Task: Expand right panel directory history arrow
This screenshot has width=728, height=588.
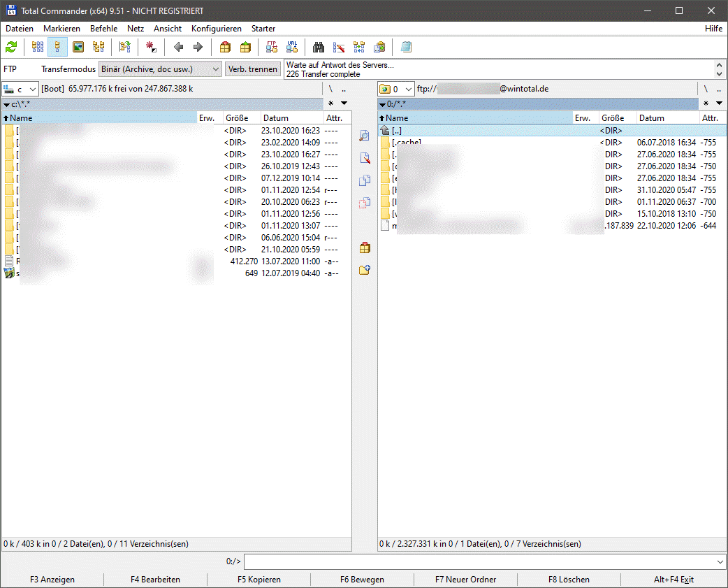Action: pos(719,103)
